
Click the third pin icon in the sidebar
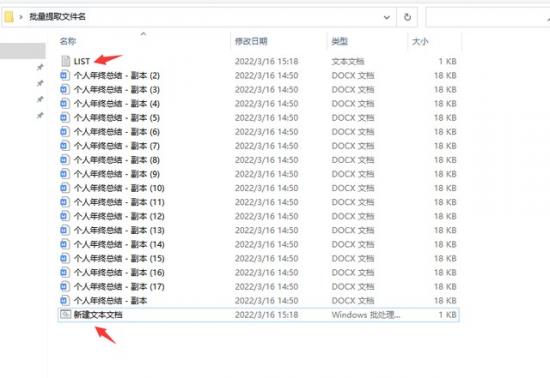point(40,99)
